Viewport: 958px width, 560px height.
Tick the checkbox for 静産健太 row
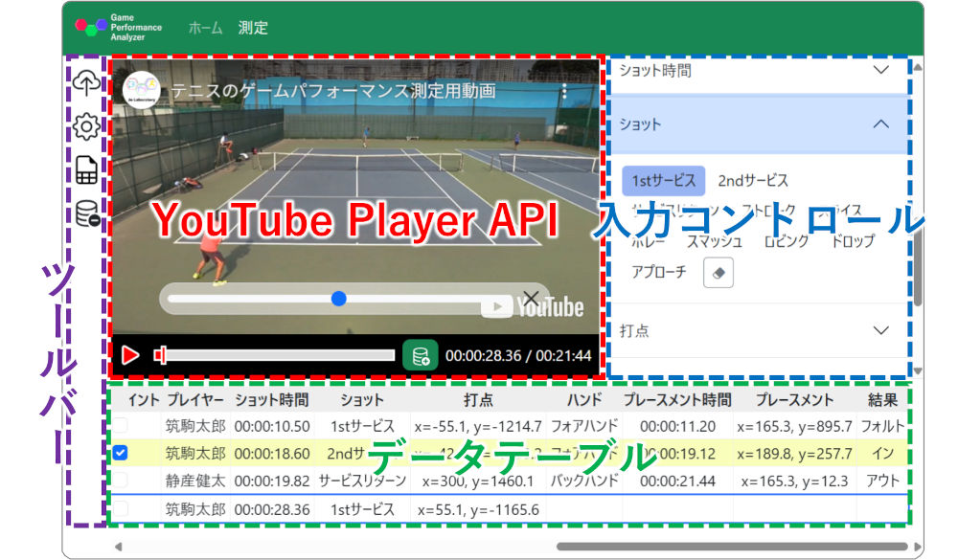tap(121, 482)
